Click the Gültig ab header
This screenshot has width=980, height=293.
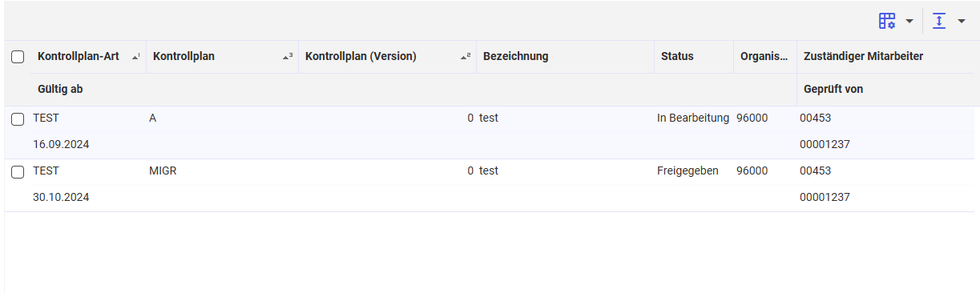[60, 89]
